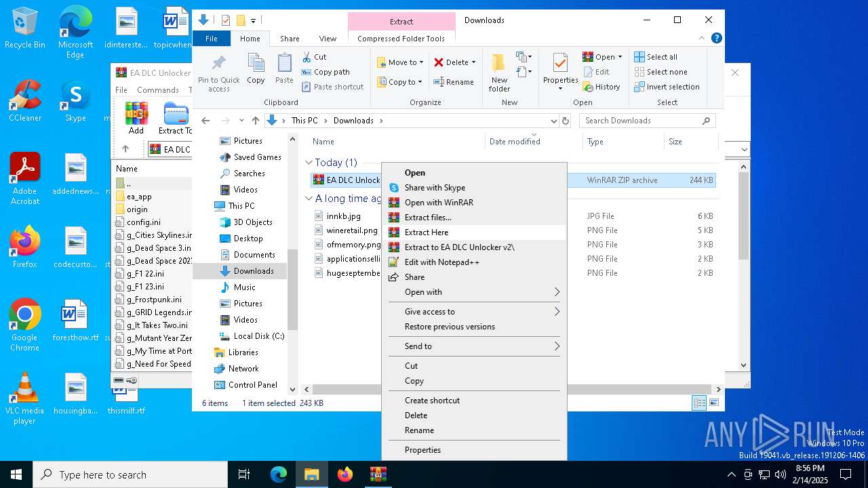868x488 pixels.
Task: Click Select none in ribbon
Action: point(660,72)
